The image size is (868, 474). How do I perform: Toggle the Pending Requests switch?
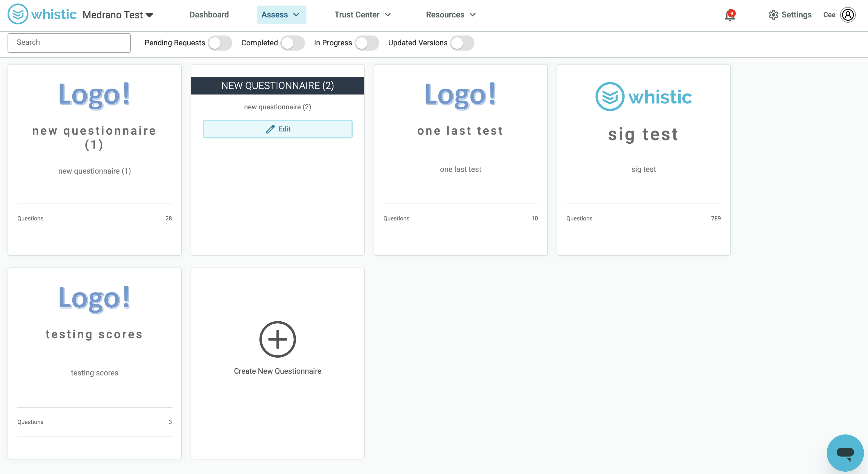coord(220,43)
